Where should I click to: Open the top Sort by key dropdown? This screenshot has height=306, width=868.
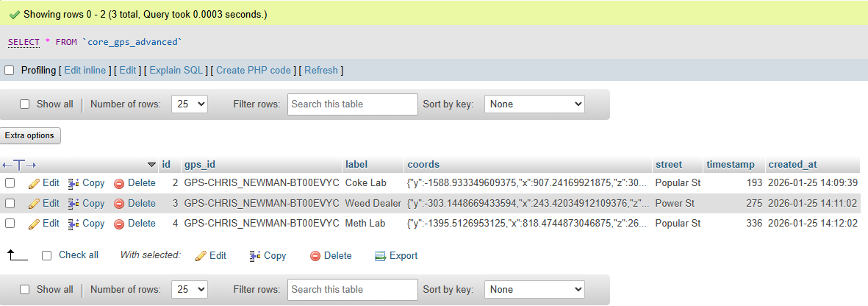(x=534, y=104)
